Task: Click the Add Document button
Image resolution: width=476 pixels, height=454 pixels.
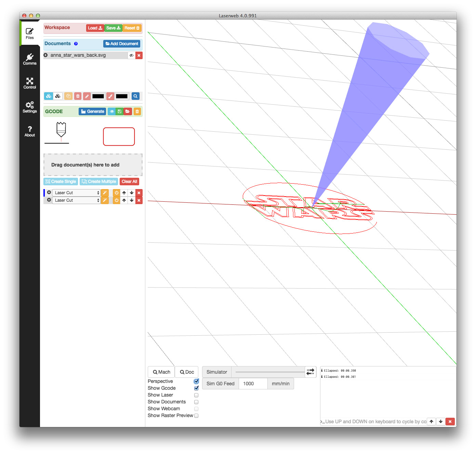Action: tap(122, 44)
